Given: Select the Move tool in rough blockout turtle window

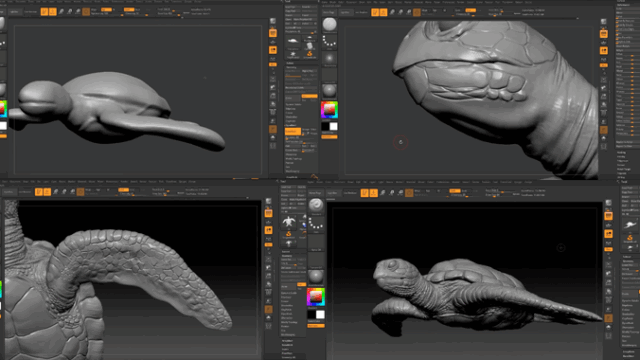Looking at the screenshot, I should (x=61, y=12).
